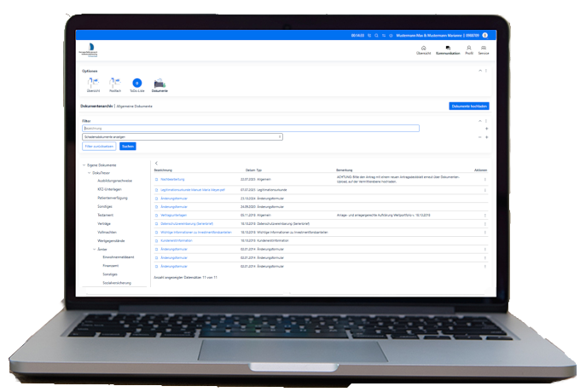
Task: Open Änderungsformular dated 24.09.2020
Action: (174, 207)
